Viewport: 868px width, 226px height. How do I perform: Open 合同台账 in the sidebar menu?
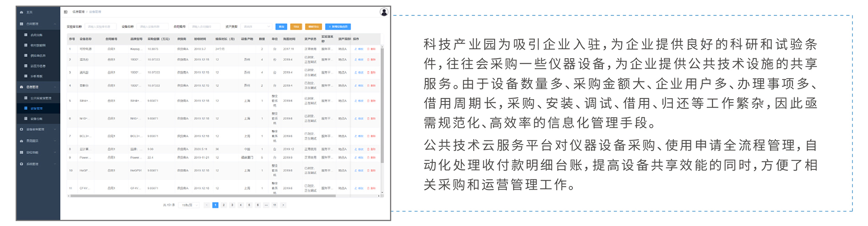click(x=36, y=35)
